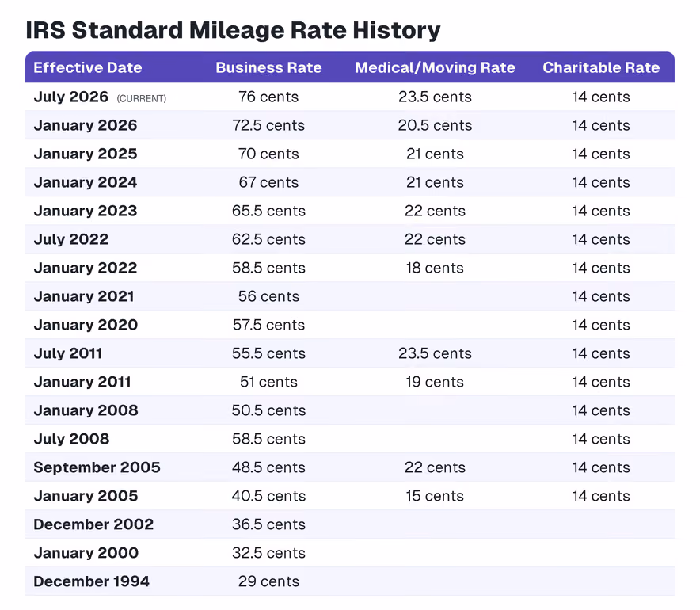The width and height of the screenshot is (700, 610).
Task: Select the '76 cents' business rate
Action: (x=268, y=97)
